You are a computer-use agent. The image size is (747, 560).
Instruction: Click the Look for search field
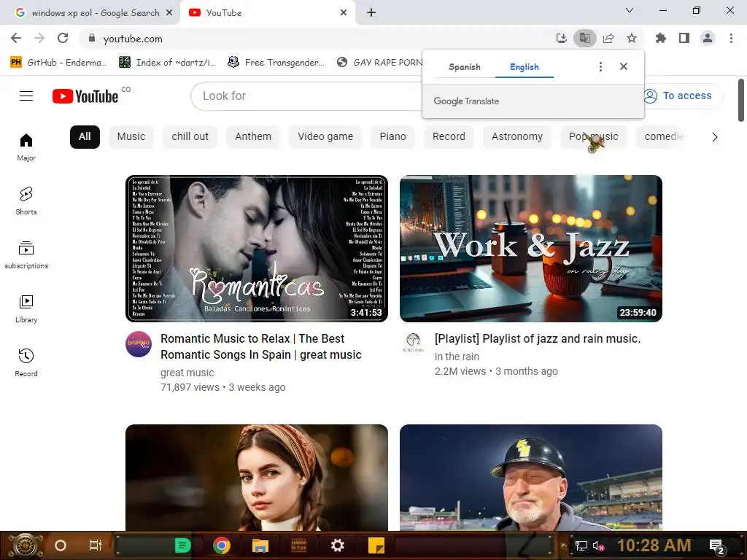307,96
